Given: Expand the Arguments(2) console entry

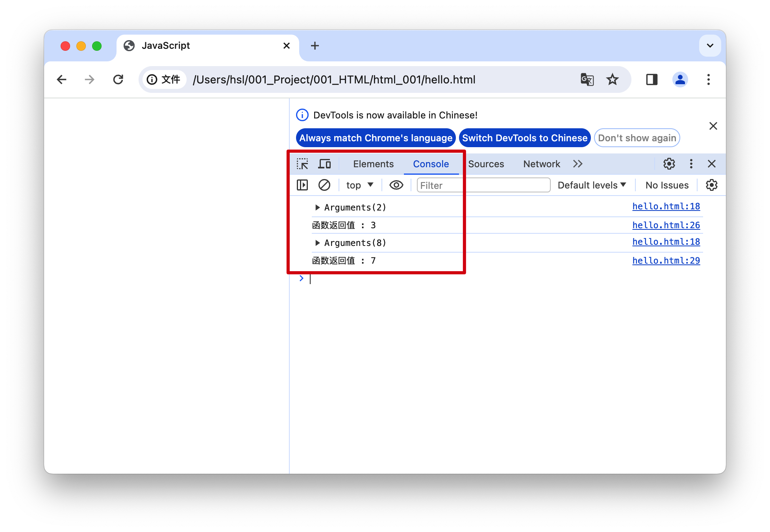Looking at the screenshot, I should tap(317, 207).
